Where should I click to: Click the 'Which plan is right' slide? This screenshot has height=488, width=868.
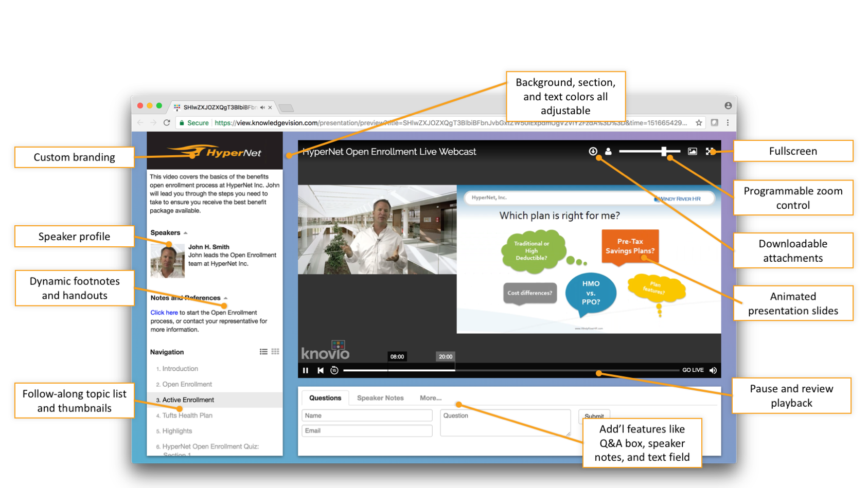tap(589, 259)
